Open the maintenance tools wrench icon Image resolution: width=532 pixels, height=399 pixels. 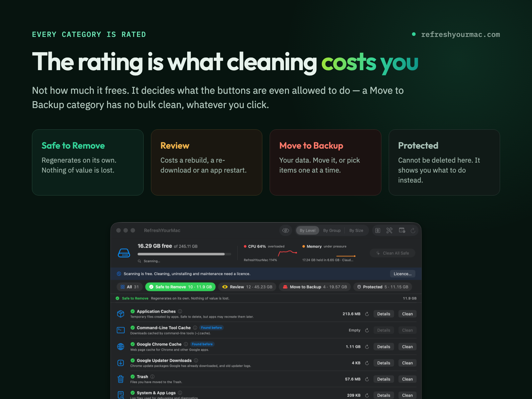click(x=389, y=230)
